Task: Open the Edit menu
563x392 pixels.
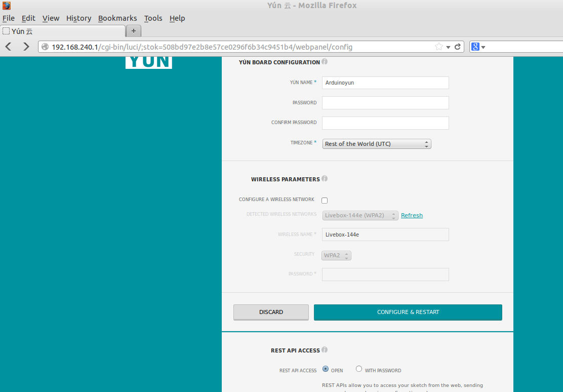Action: click(x=28, y=18)
